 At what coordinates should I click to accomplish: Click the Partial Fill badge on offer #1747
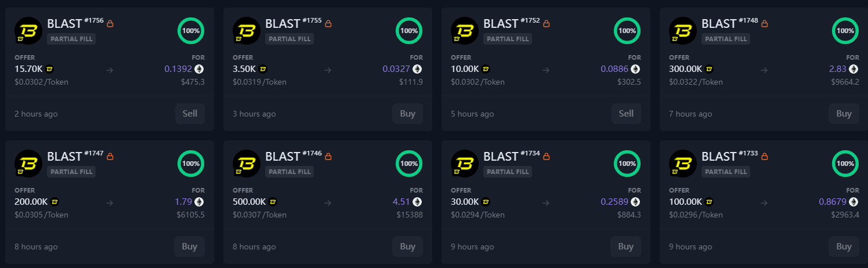pyautogui.click(x=71, y=172)
